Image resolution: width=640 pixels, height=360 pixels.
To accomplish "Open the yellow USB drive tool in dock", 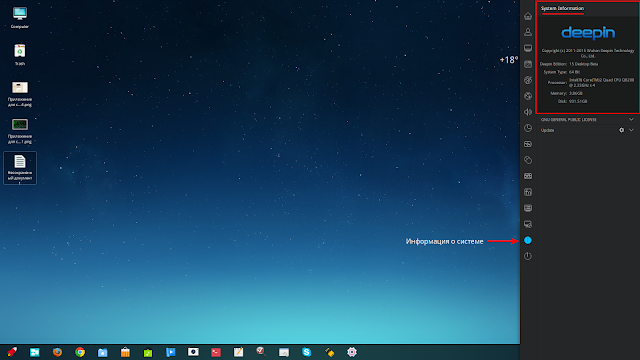I will (329, 352).
